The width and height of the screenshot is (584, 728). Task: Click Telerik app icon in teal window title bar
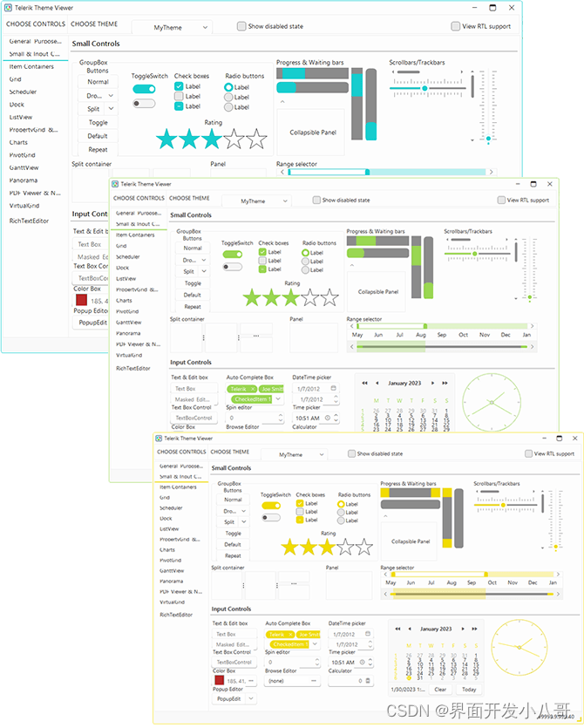tap(8, 8)
